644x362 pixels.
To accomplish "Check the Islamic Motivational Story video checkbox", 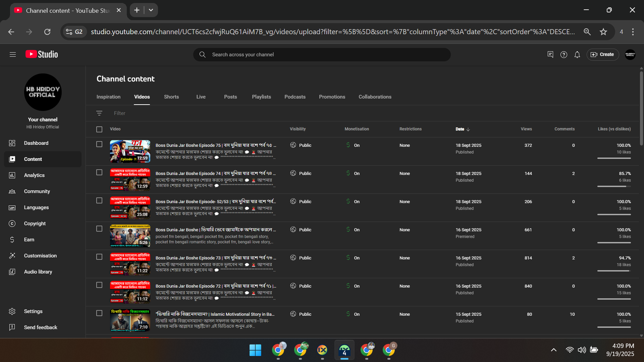I will (99, 313).
